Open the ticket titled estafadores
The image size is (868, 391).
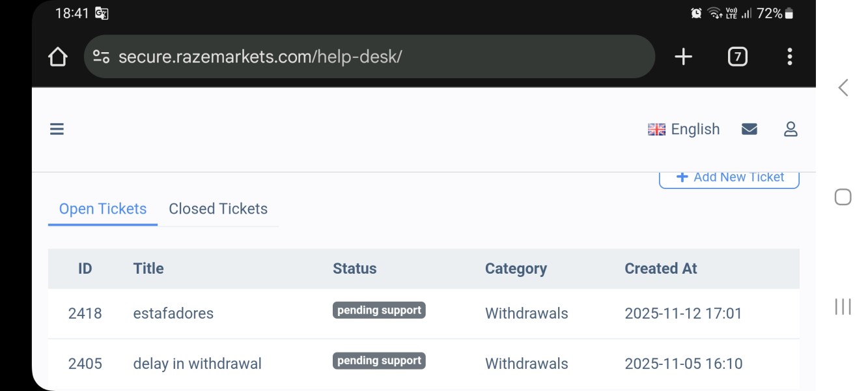coord(173,313)
